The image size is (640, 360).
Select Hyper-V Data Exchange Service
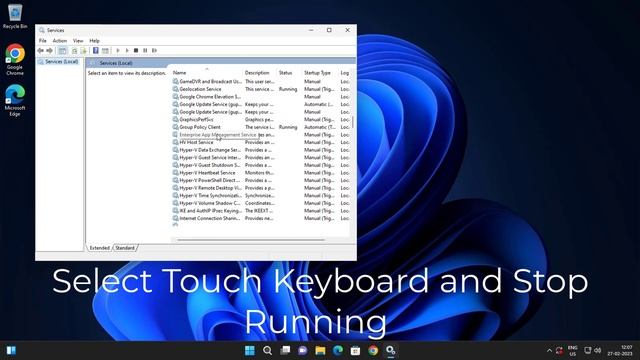[x=260, y=150]
